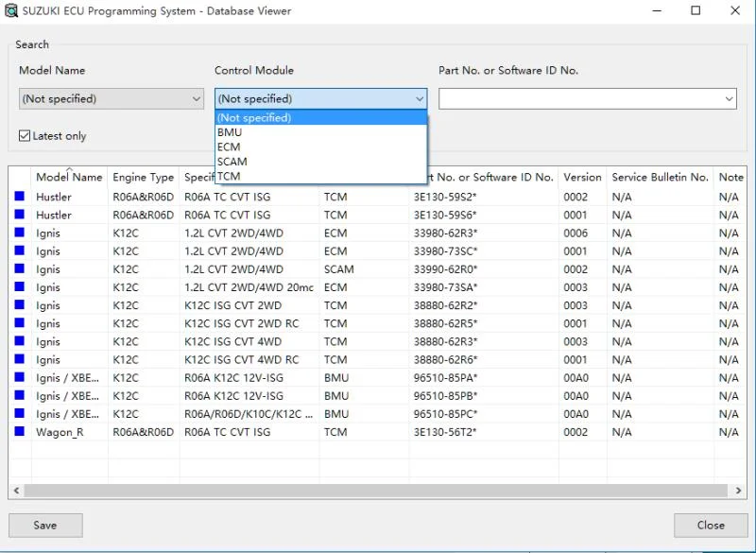Click blue marker of 96510-85PA* row
This screenshot has width=756, height=553.
(x=19, y=376)
